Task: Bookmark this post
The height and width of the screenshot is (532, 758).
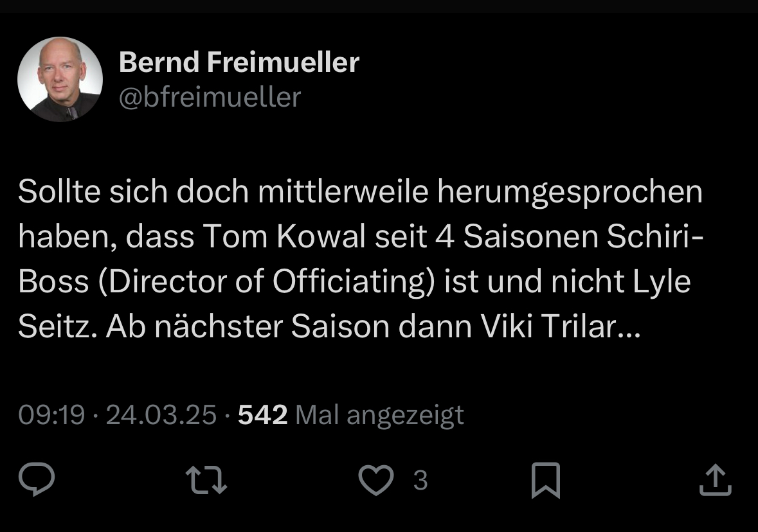Action: 546,481
